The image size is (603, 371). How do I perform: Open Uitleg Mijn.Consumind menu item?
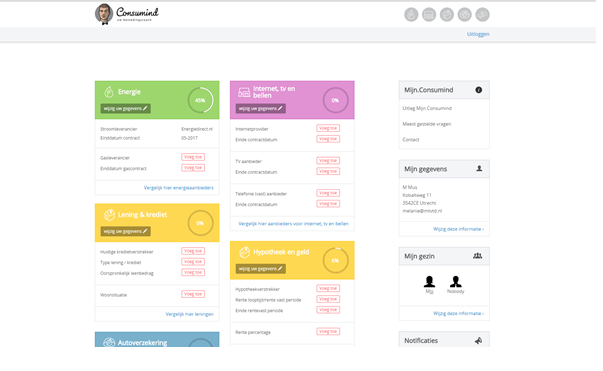click(427, 108)
